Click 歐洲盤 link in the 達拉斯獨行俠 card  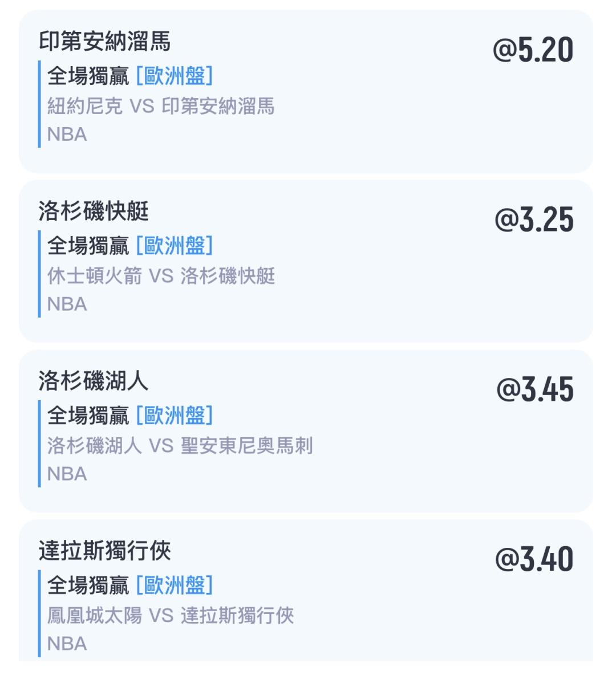pyautogui.click(x=175, y=585)
